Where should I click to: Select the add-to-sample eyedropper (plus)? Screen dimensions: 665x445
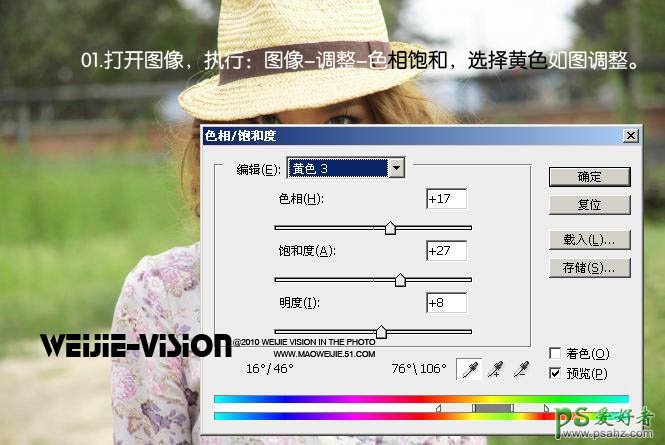click(494, 370)
